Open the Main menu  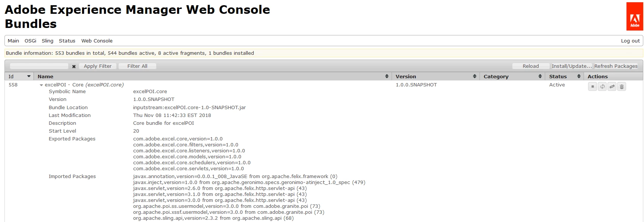pyautogui.click(x=13, y=41)
